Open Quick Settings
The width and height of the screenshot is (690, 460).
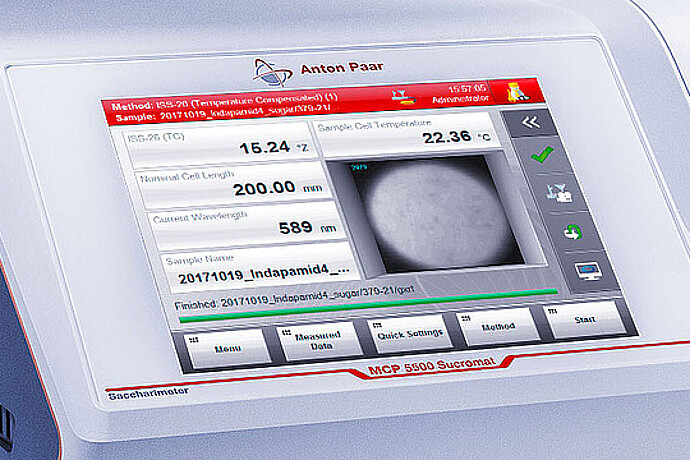click(410, 333)
